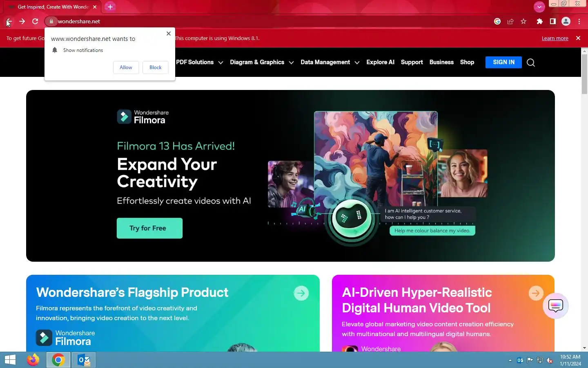The height and width of the screenshot is (368, 588).
Task: Open the PDF Solutions menu
Action: pyautogui.click(x=195, y=62)
